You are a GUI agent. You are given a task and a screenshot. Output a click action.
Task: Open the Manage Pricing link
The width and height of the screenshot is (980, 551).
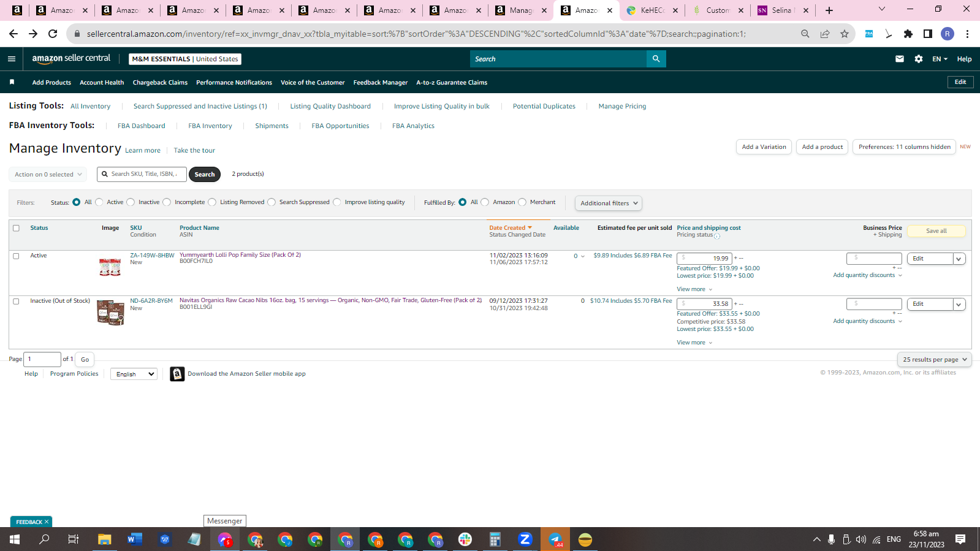pos(622,106)
